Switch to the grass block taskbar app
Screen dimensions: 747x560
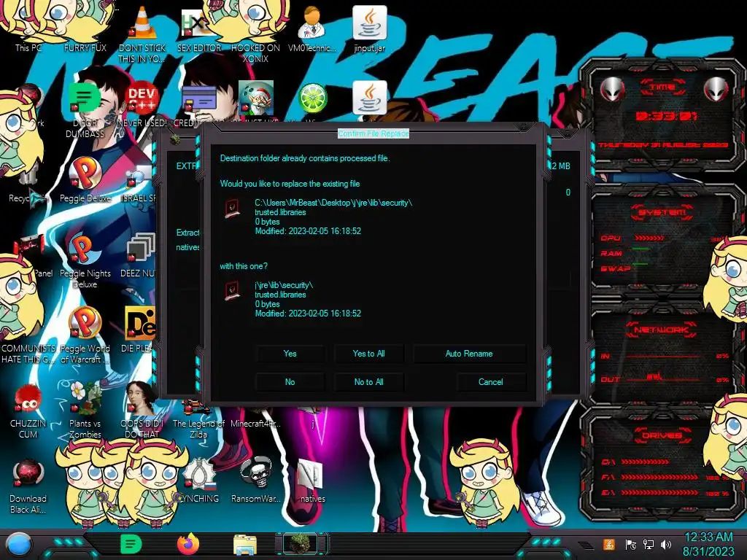pos(300,544)
